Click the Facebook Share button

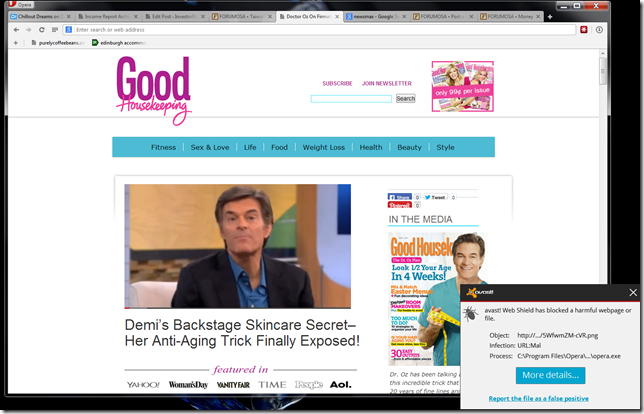tap(400, 197)
